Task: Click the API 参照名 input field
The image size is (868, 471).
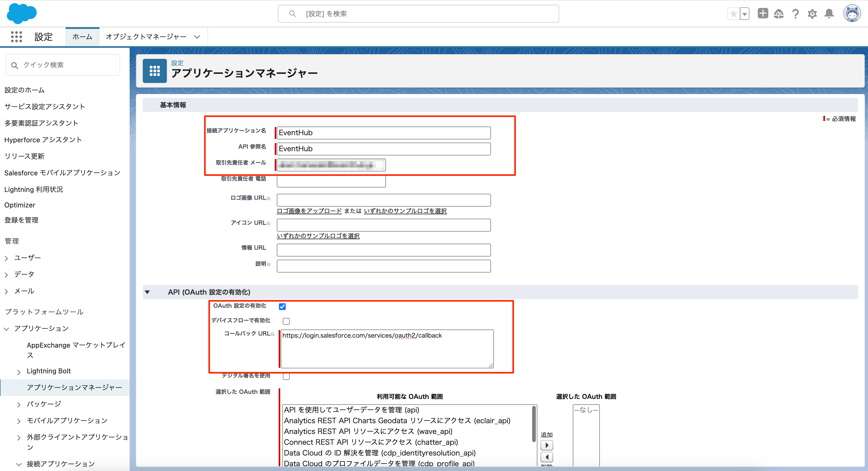Action: pos(384,149)
